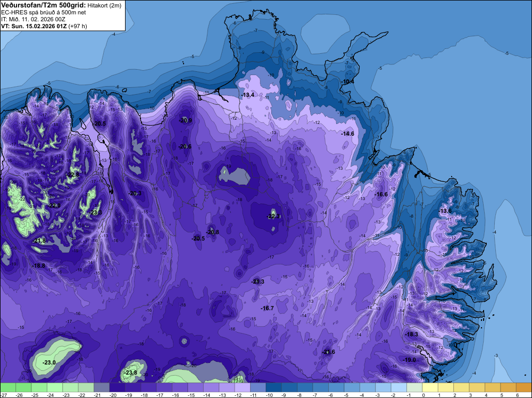Click the -20.9 temperature label

[185, 120]
